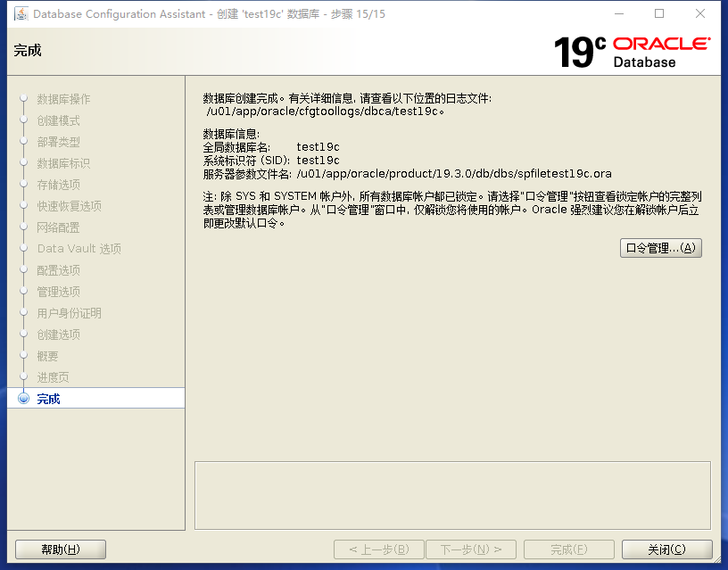
Task: Click the 全局数据库名 value test19c
Action: (x=318, y=147)
